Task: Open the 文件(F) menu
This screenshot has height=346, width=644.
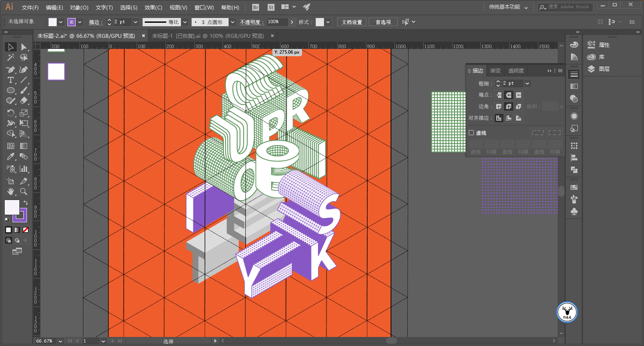Action: coord(30,7)
